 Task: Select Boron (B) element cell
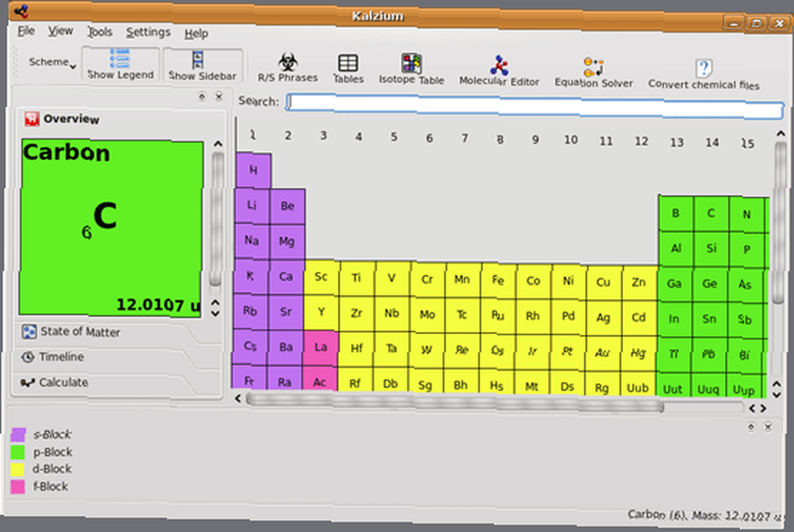coord(676,213)
